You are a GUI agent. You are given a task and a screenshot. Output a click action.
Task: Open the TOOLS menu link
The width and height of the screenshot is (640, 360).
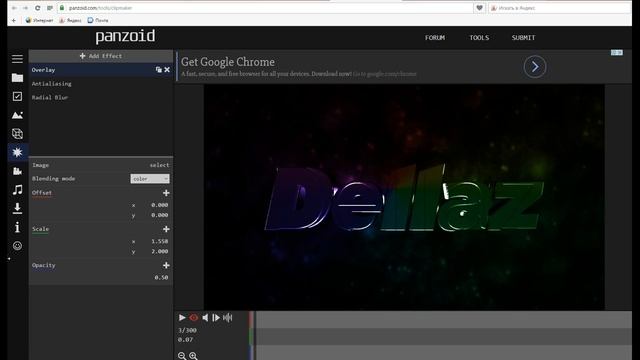pyautogui.click(x=479, y=38)
